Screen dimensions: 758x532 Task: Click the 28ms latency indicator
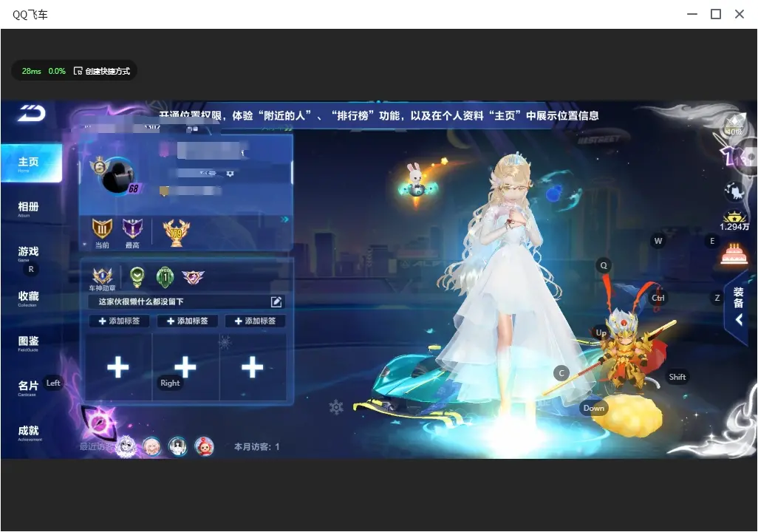32,71
